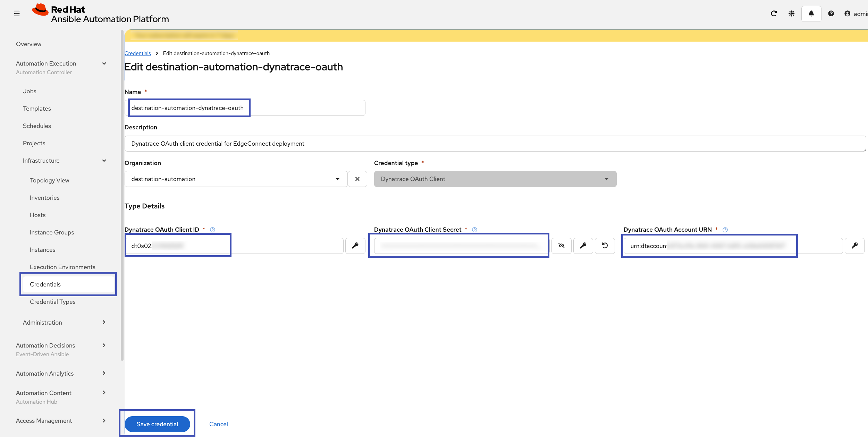Follow the Credentials breadcrumb link
This screenshot has height=437, width=868.
(137, 53)
